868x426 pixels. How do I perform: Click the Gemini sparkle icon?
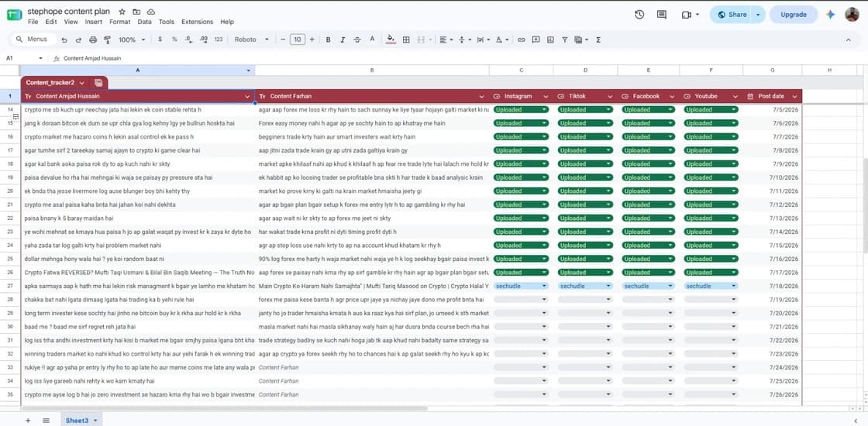coord(830,15)
